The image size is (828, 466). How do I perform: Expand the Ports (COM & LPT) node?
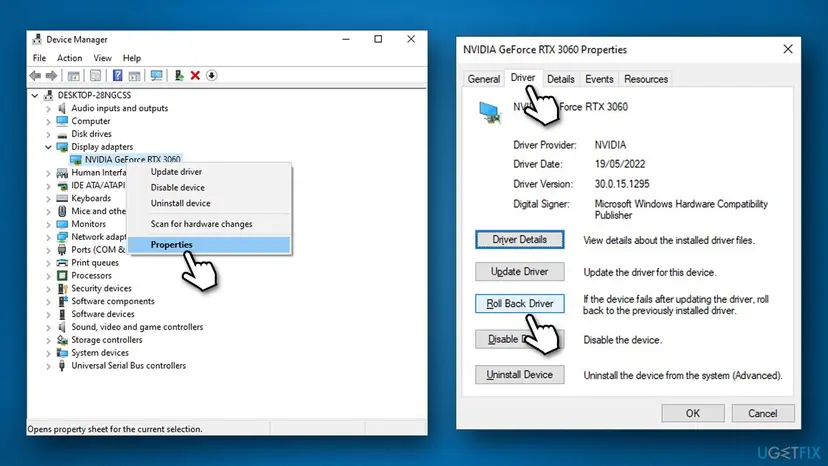48,250
